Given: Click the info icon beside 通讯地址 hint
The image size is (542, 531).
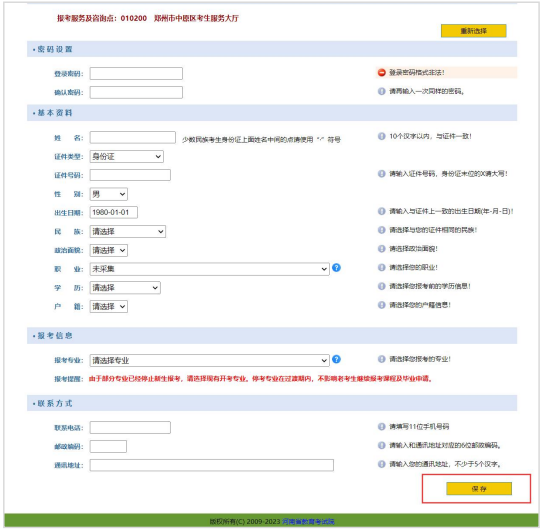Looking at the screenshot, I should click(382, 464).
